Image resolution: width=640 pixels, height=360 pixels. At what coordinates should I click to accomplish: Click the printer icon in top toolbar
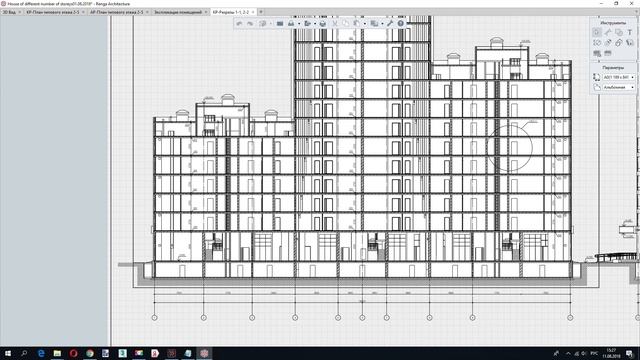pos(291,24)
